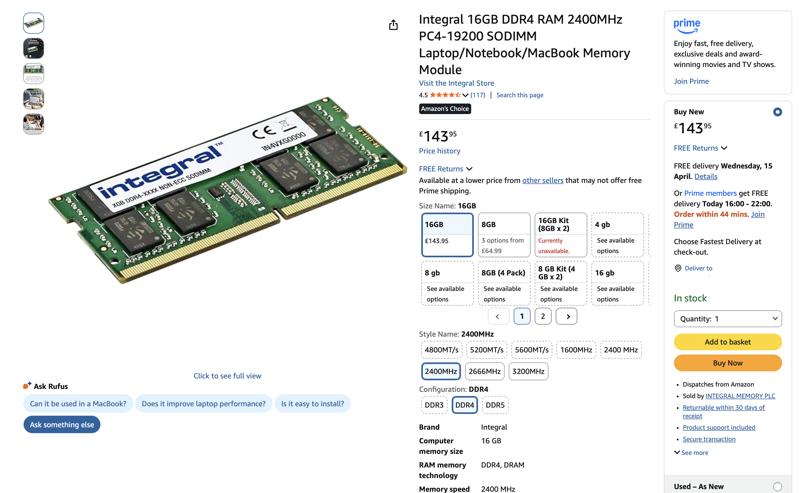Screen dimensions: 800x493
Task: Expand See more purchase details
Action: (691, 453)
